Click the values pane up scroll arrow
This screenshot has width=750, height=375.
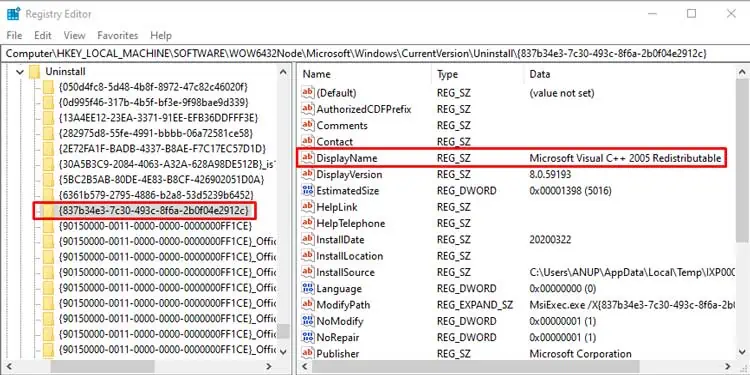(742, 73)
